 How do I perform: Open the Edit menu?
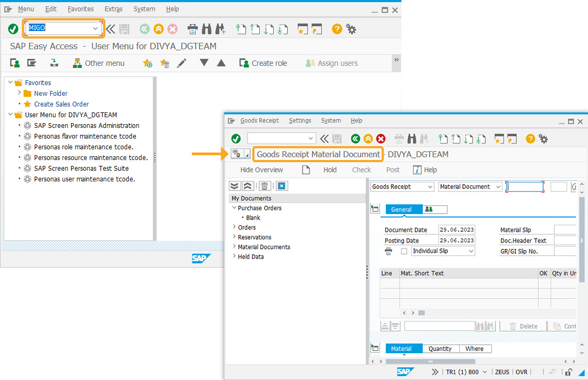pyautogui.click(x=51, y=9)
